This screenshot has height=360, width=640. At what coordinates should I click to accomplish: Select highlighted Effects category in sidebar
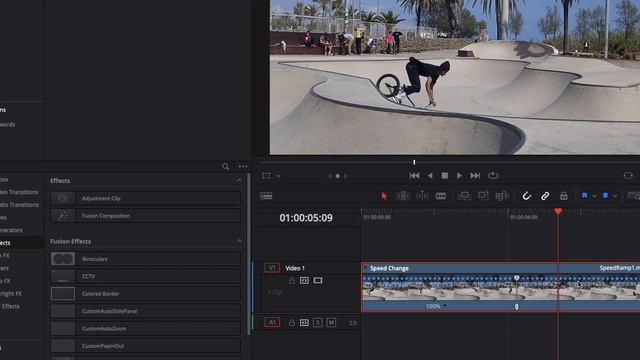coord(21,243)
